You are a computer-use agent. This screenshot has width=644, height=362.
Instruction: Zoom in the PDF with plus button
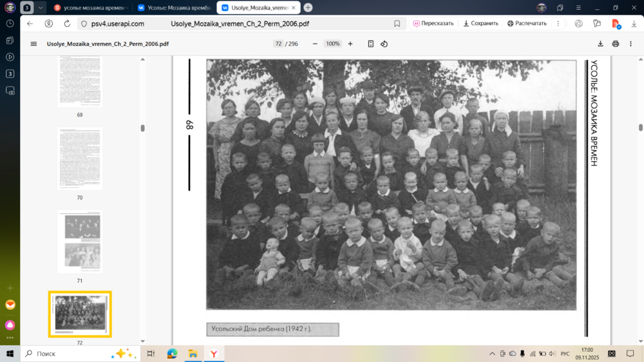350,44
